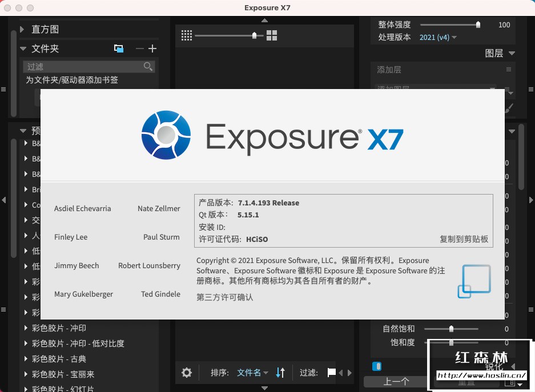The height and width of the screenshot is (392, 535).
Task: Expand 彩色胶片 - 古典 preset group
Action: (26, 358)
